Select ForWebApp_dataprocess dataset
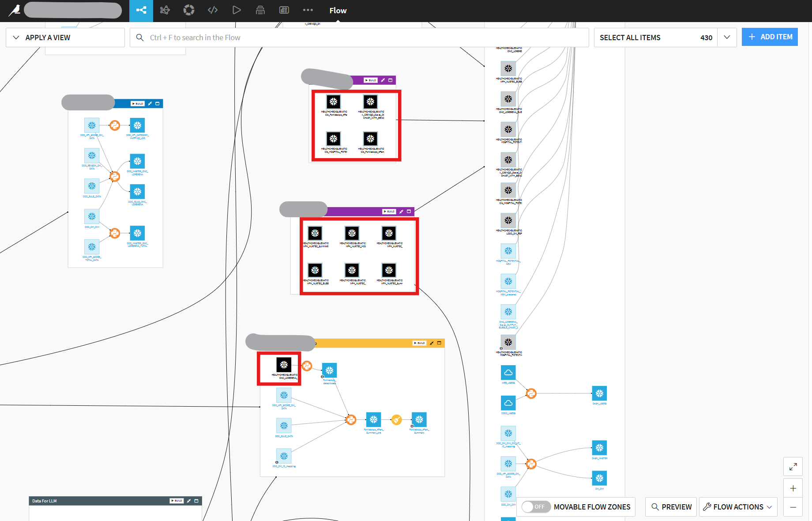Viewport: 812px width, 521px height. point(330,370)
